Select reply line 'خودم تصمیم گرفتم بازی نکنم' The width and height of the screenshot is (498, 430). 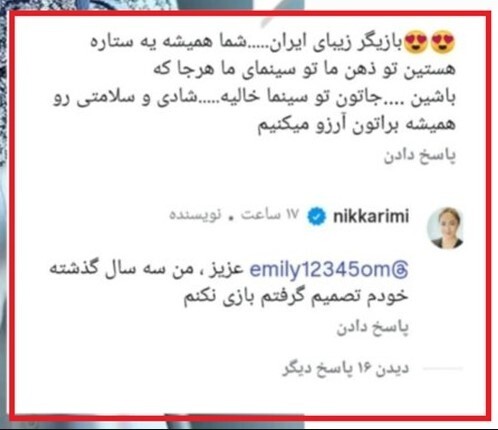[296, 297]
